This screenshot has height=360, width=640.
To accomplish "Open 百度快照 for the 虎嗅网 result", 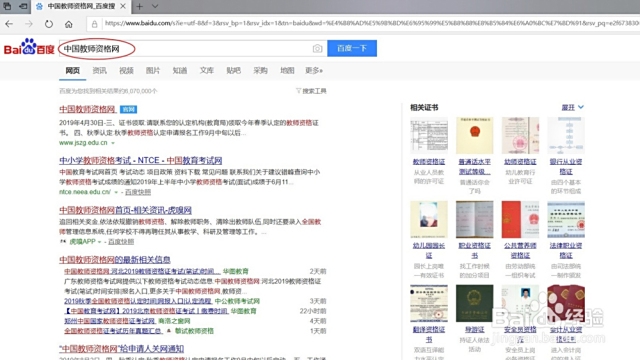I will (x=121, y=242).
